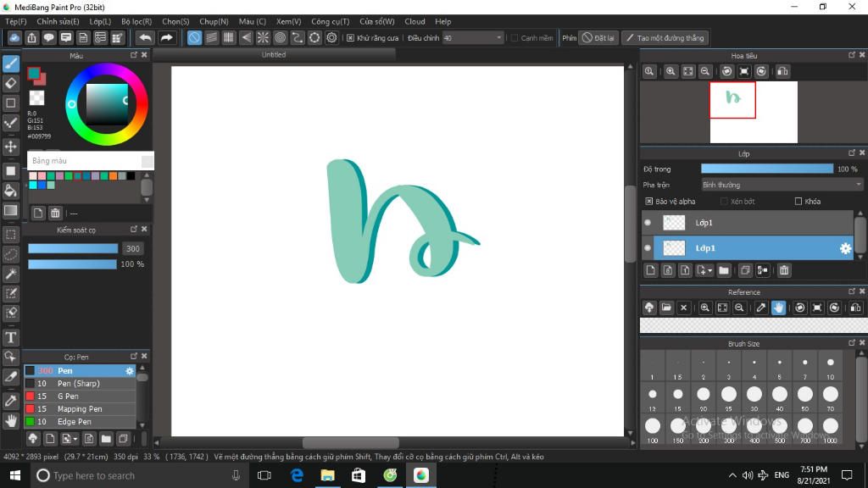The height and width of the screenshot is (488, 868).
Task: Enable curve snap guide
Action: click(298, 37)
